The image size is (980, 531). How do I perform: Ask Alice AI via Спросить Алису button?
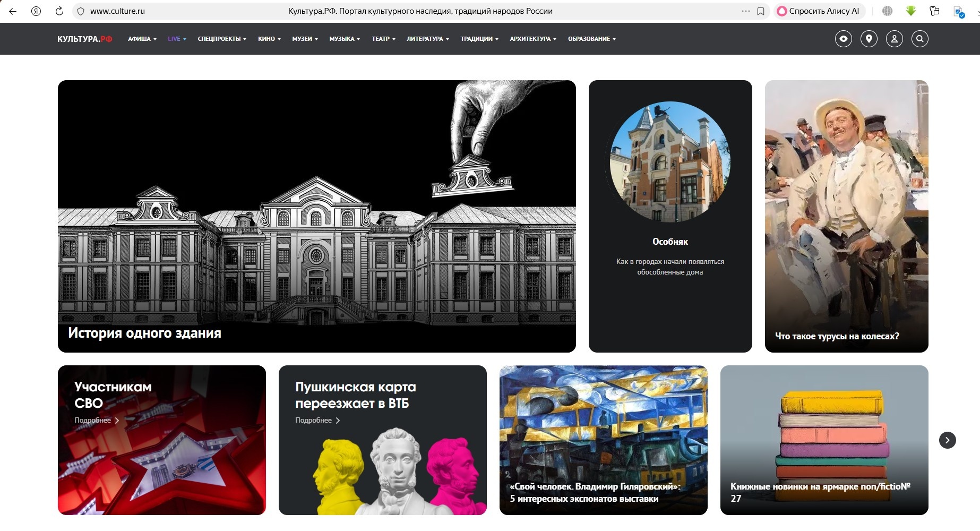pos(819,11)
